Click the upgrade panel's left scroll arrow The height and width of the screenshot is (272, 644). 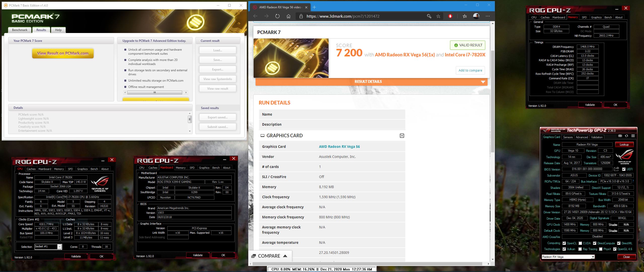[x=125, y=92]
